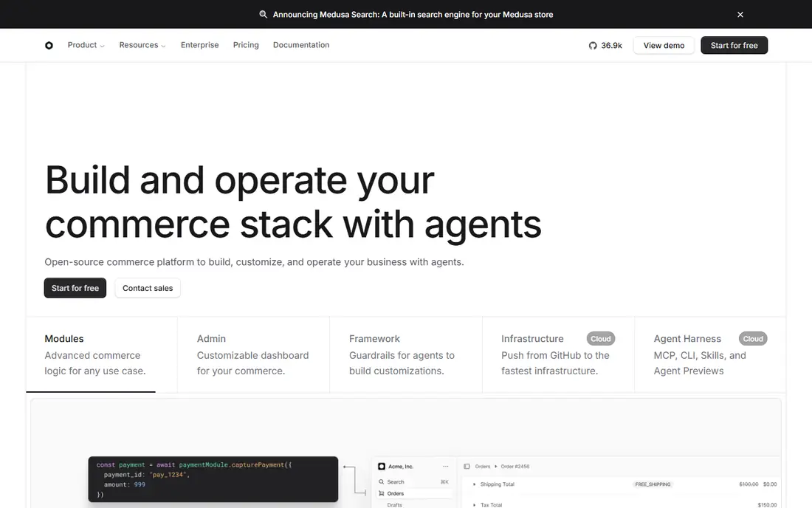Click the Acme, Inc. logo icon in preview
The width and height of the screenshot is (812, 508).
(382, 466)
